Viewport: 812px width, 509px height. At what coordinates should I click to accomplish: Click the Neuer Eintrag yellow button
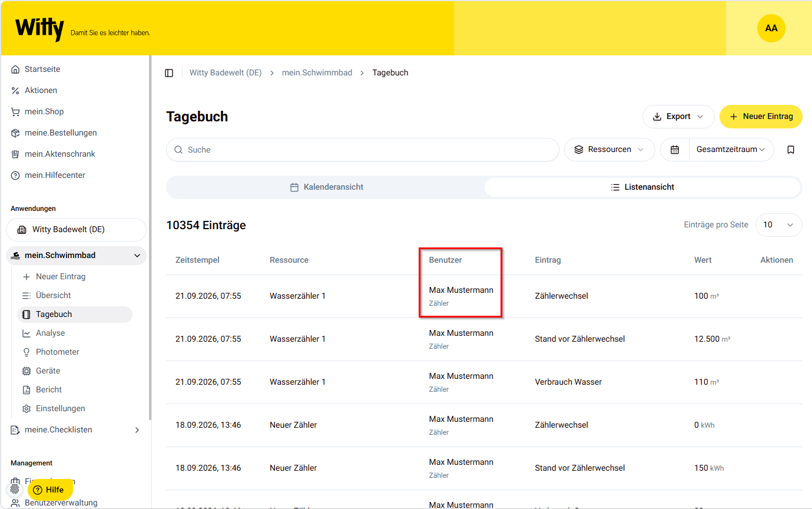tap(761, 117)
